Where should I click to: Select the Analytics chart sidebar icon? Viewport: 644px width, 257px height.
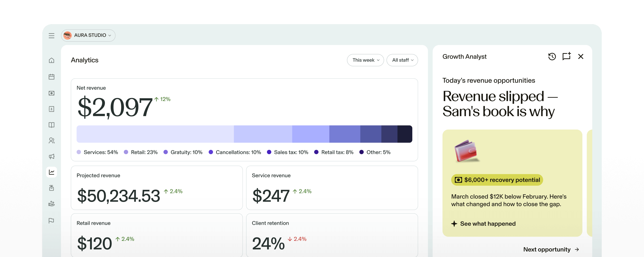[x=52, y=172]
